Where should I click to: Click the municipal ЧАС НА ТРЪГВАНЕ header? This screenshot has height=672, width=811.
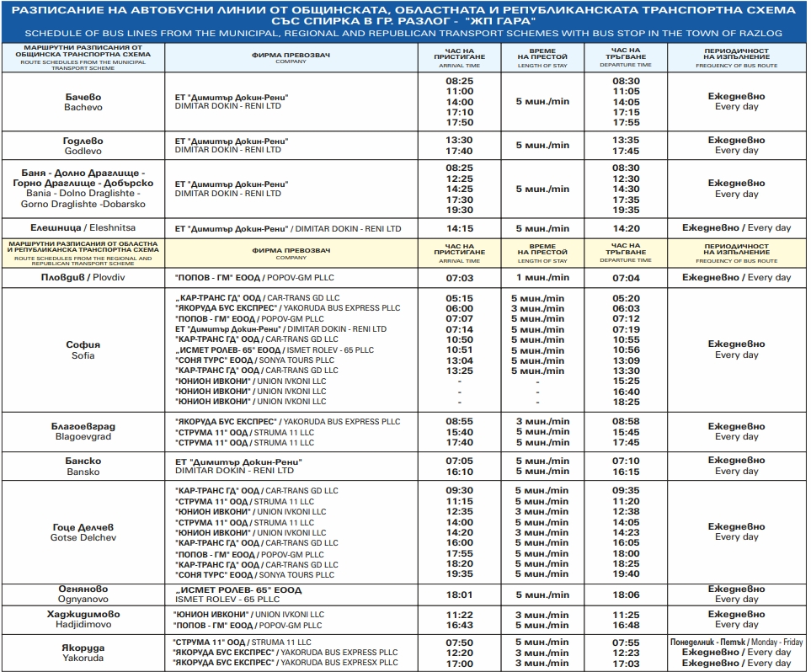tap(626, 57)
